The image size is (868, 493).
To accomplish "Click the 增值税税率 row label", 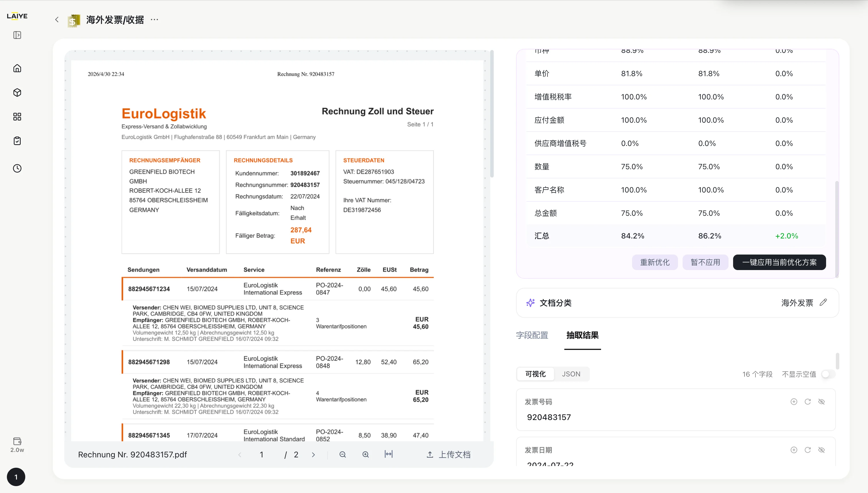I will tap(553, 97).
